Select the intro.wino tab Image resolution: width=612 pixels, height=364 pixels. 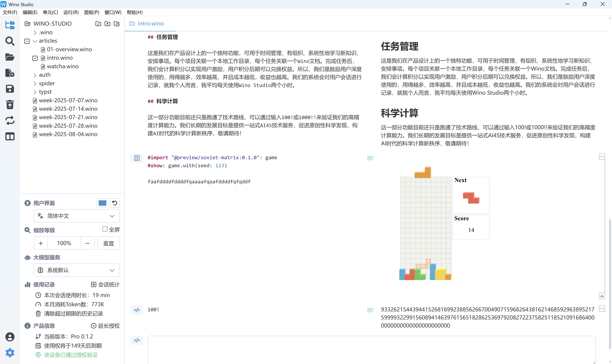click(150, 23)
